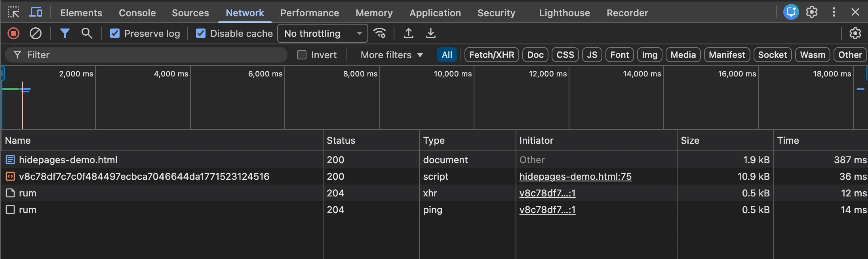Open network search magnifier

87,33
